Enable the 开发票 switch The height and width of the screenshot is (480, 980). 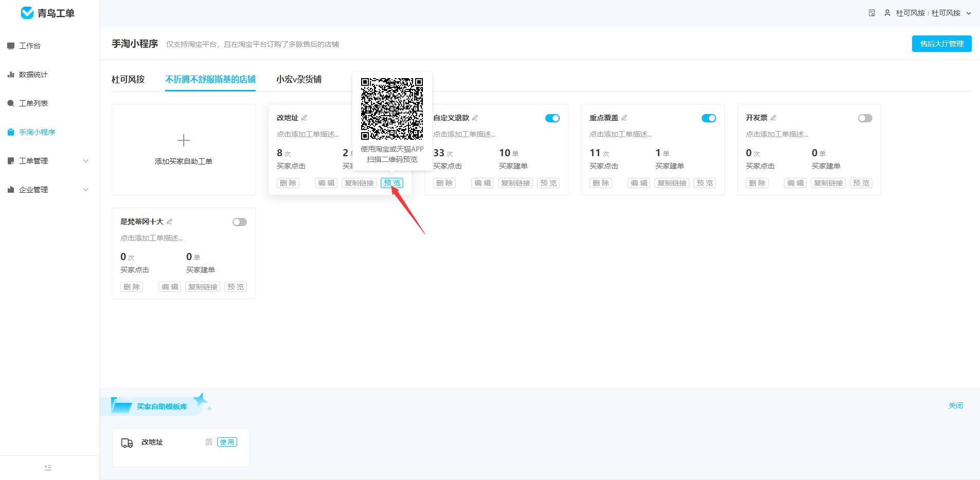865,118
